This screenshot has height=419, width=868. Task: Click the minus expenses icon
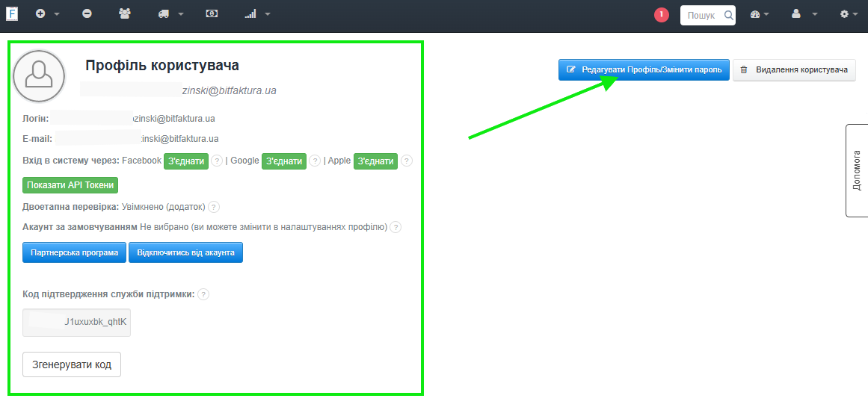(87, 14)
